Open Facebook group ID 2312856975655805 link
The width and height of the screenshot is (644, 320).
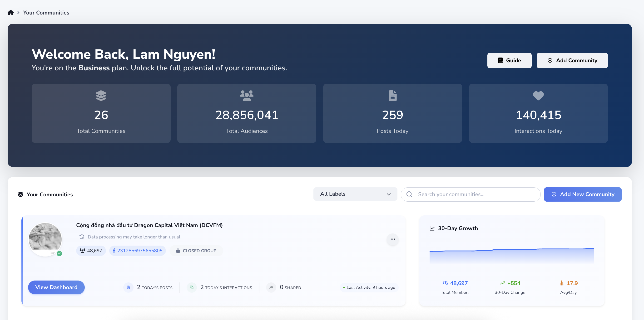[x=137, y=250]
